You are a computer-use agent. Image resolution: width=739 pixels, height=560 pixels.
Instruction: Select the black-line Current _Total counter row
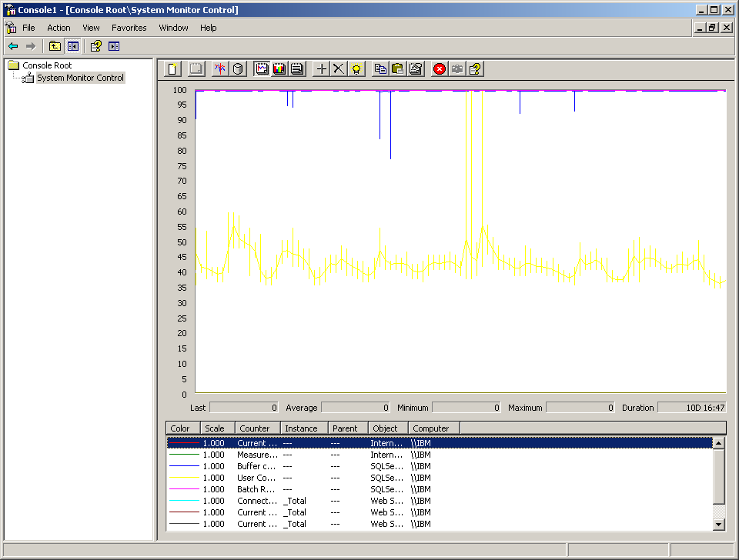pos(440,524)
